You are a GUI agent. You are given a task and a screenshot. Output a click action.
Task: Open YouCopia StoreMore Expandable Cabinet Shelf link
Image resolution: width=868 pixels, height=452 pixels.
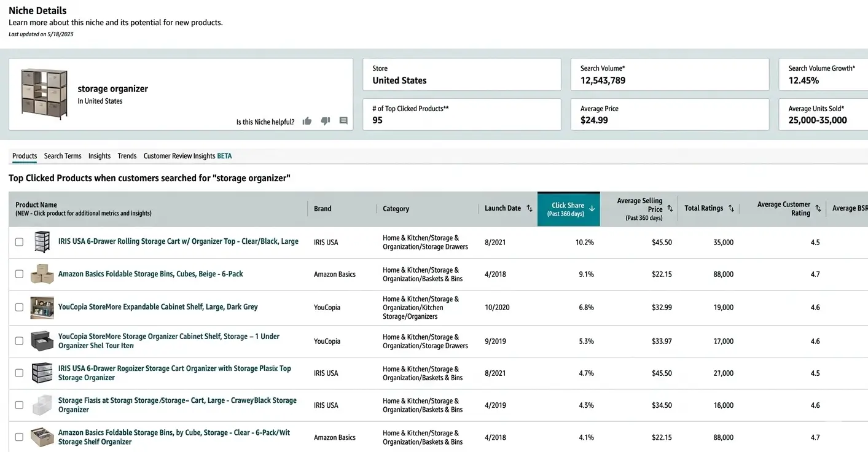click(158, 306)
